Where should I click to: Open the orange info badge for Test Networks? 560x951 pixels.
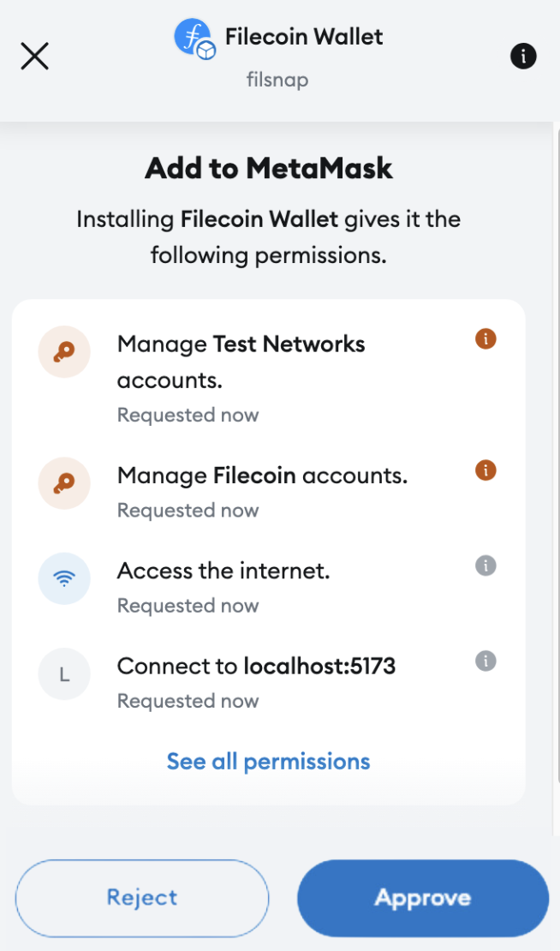coord(485,338)
